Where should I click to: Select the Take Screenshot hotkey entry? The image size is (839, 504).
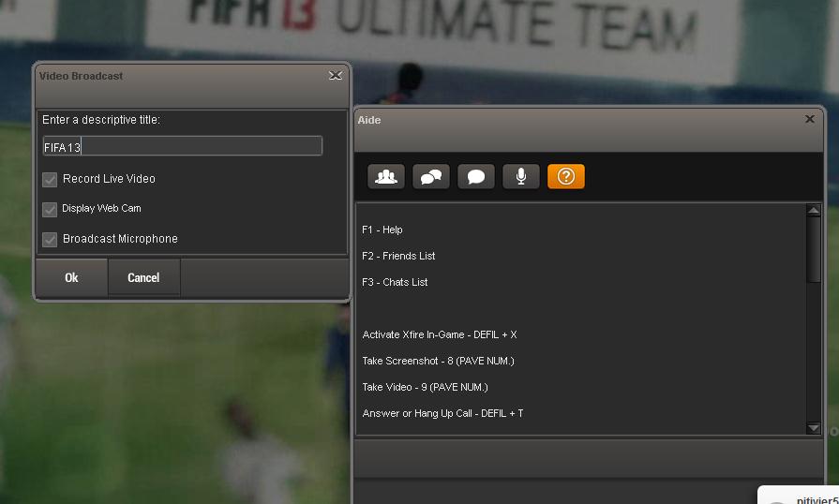click(x=438, y=361)
